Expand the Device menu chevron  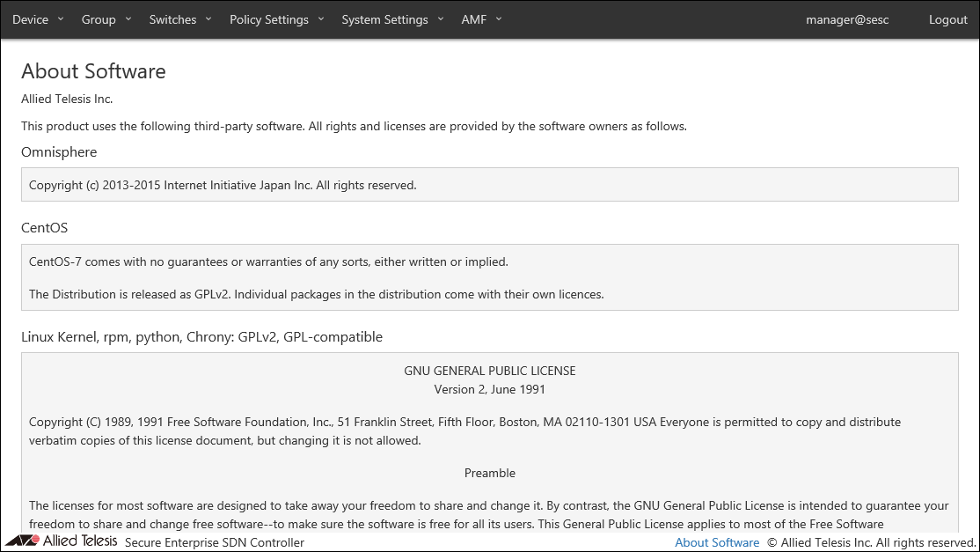61,18
